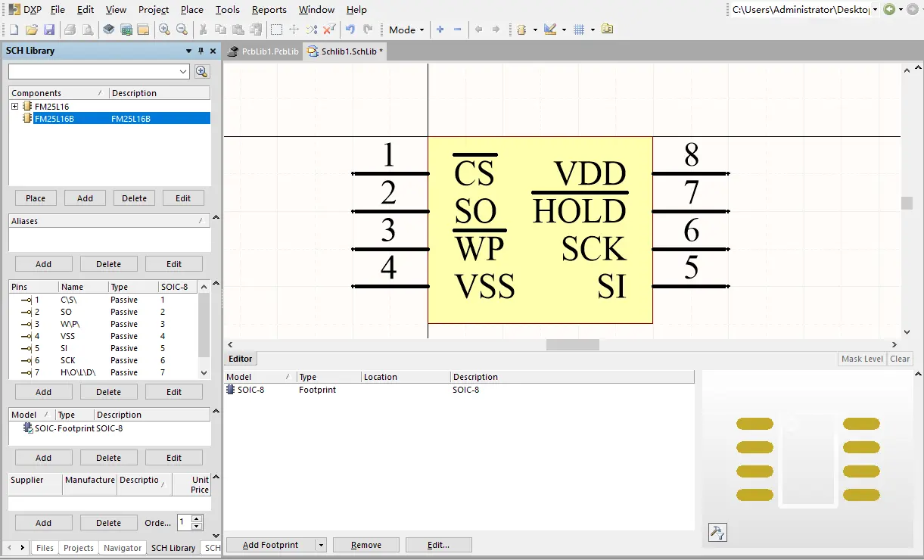The width and height of the screenshot is (924, 560).
Task: Switch to the PcbLib1.PcbLib tab
Action: click(x=263, y=51)
